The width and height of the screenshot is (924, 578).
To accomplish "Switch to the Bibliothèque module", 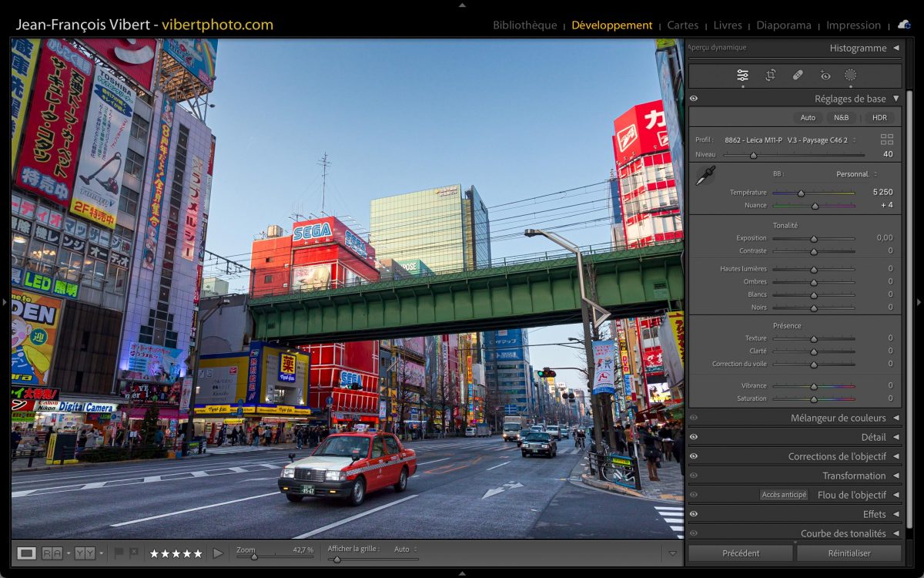I will 524,25.
